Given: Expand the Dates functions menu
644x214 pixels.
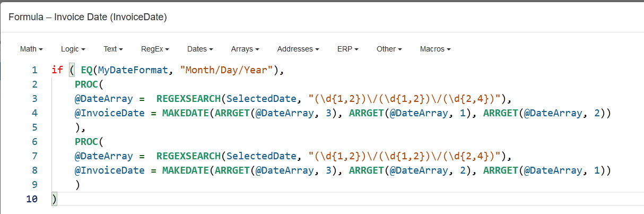Looking at the screenshot, I should click(x=200, y=49).
